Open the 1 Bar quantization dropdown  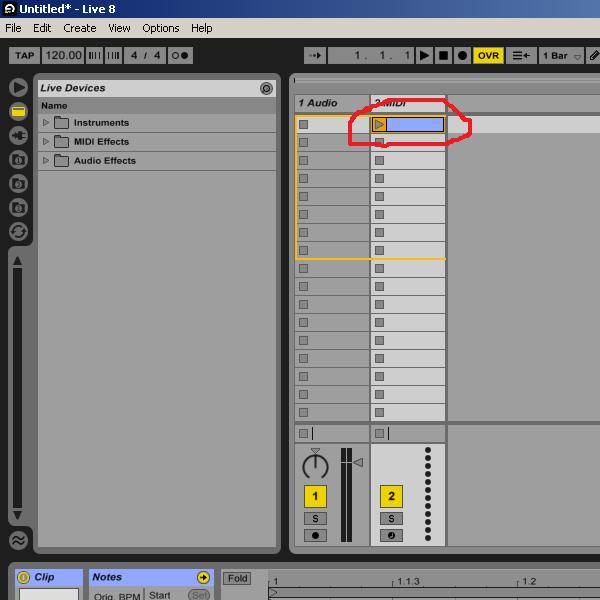(x=561, y=56)
